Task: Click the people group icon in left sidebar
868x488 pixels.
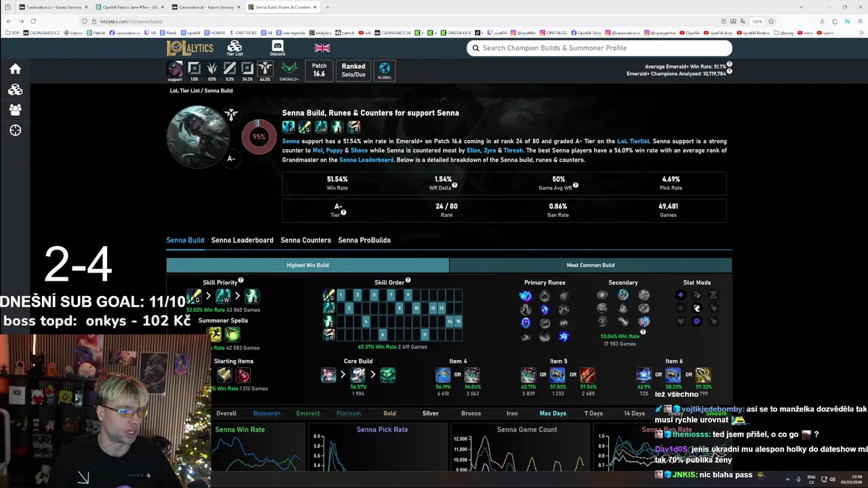Action: 15,110
